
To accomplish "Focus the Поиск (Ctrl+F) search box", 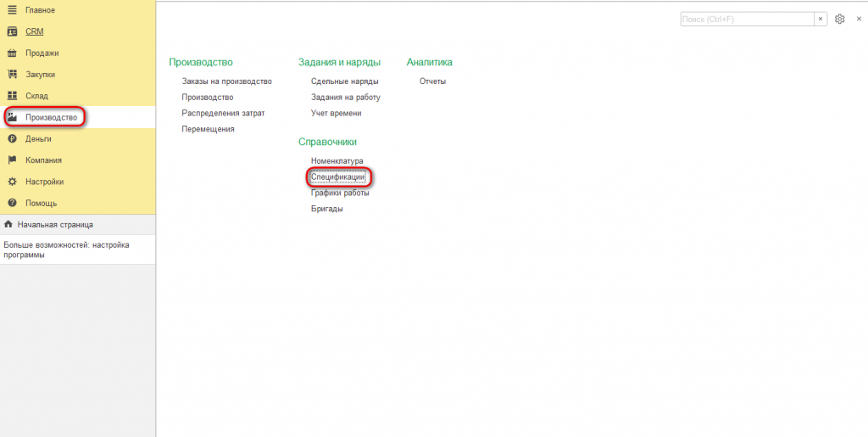I will [x=748, y=19].
